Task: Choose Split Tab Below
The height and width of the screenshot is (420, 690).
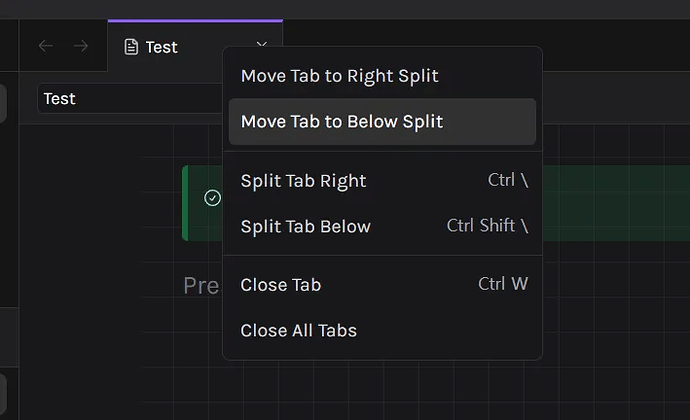Action: pos(306,226)
